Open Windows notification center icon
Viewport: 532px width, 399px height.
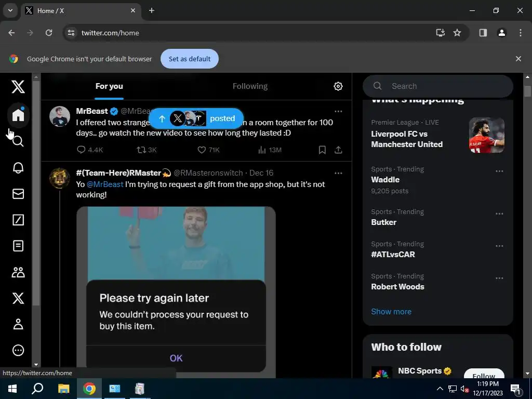(515, 389)
